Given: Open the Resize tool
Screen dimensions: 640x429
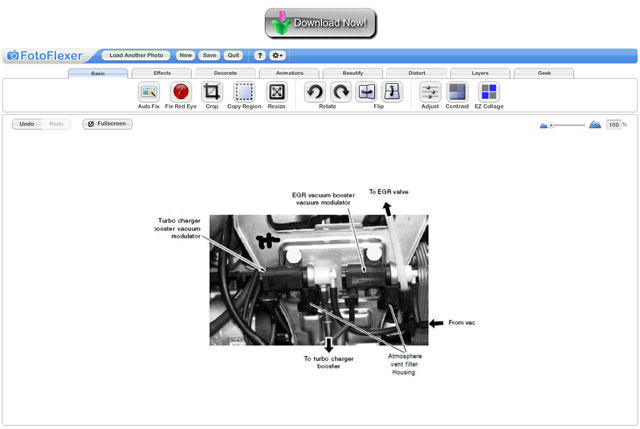Looking at the screenshot, I should pos(276,92).
